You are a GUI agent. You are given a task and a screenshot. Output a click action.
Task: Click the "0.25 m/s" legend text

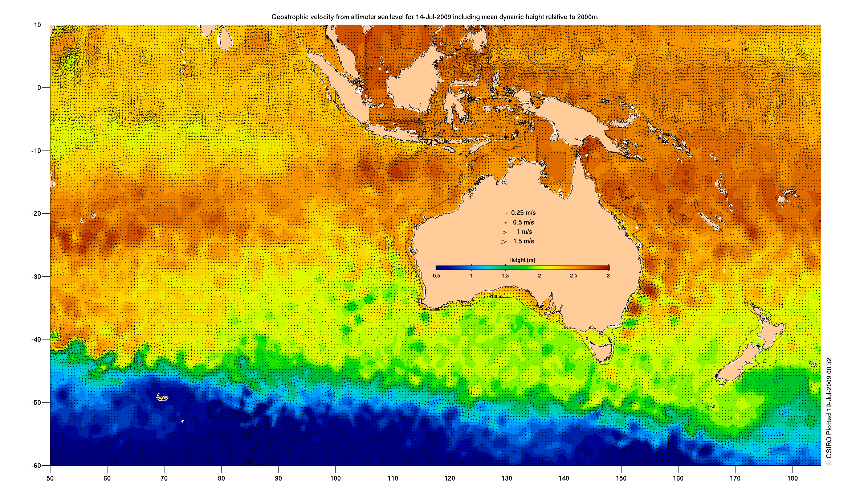(523, 213)
